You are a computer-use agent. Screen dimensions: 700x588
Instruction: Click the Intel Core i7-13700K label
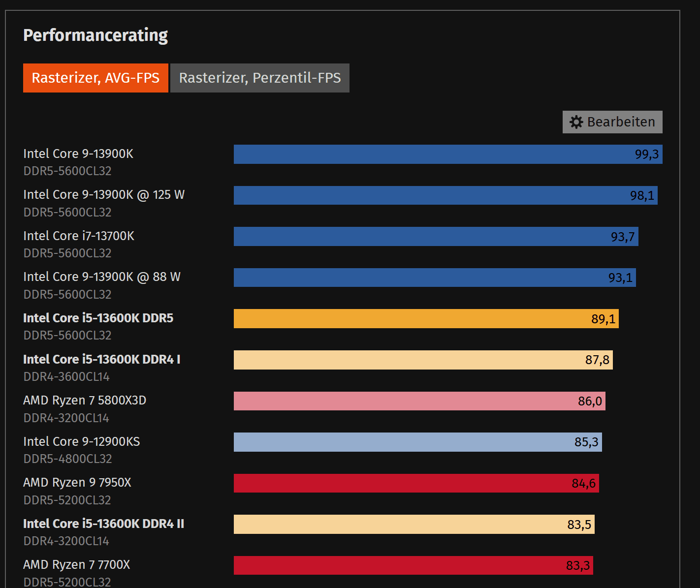pos(79,236)
